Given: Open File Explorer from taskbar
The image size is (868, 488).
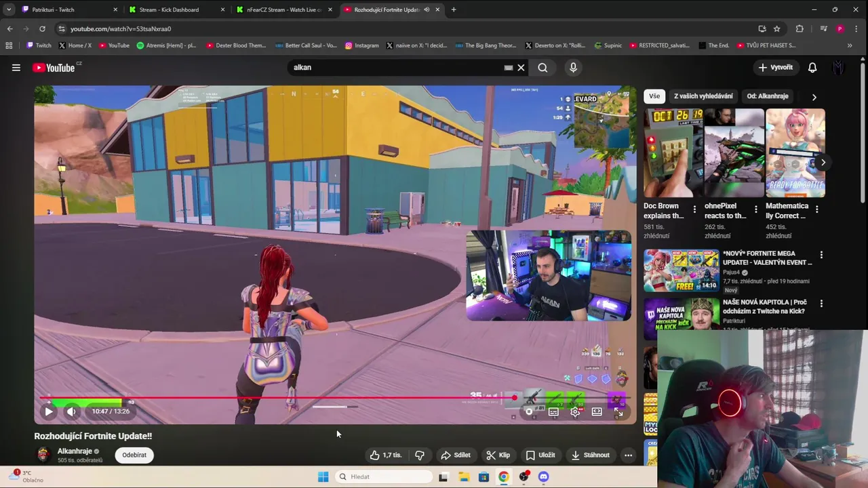Looking at the screenshot, I should (x=464, y=476).
